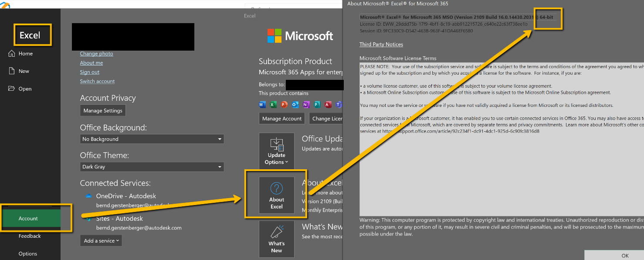Click the Manage Settings button
The image size is (644, 260).
pos(103,111)
